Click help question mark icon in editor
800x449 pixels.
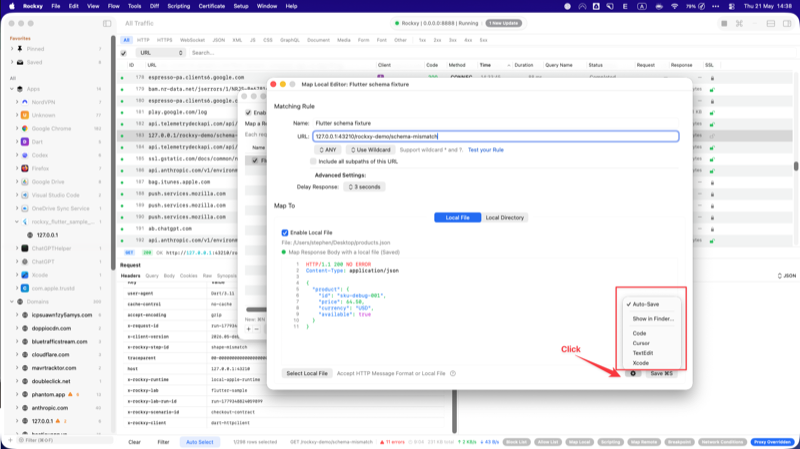tap(453, 373)
